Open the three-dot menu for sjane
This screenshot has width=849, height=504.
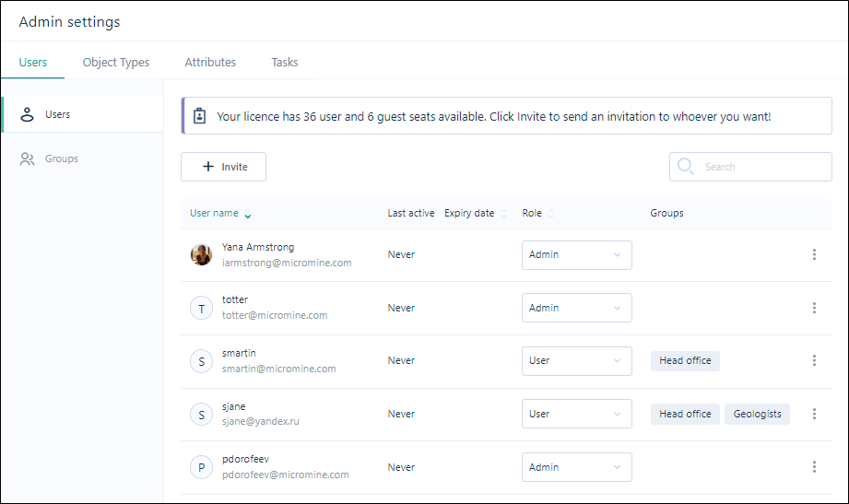point(814,414)
